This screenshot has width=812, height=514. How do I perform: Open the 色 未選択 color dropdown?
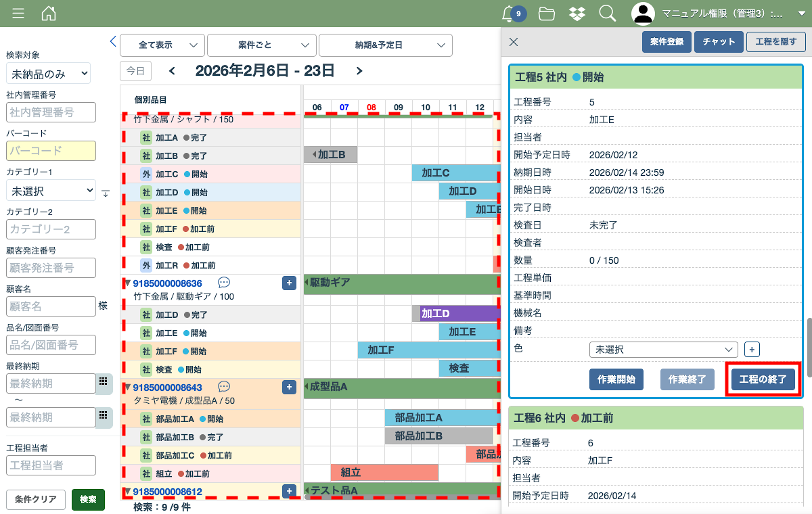click(663, 350)
